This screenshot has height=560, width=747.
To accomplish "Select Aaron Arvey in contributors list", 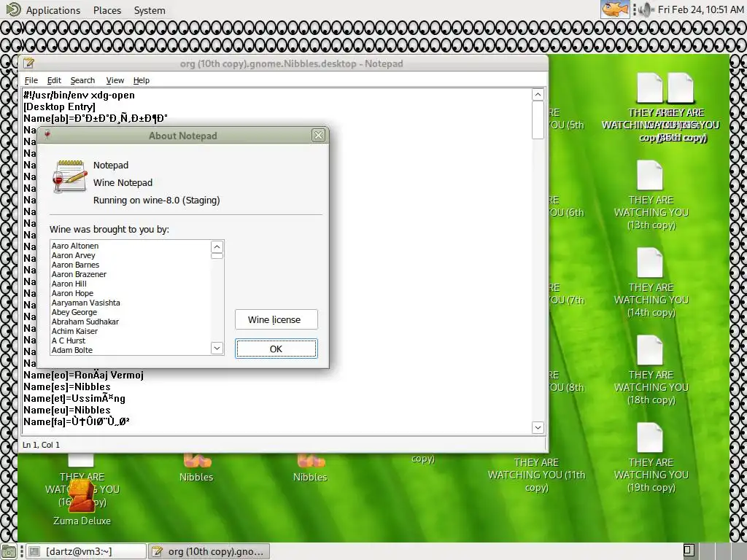I will click(74, 255).
